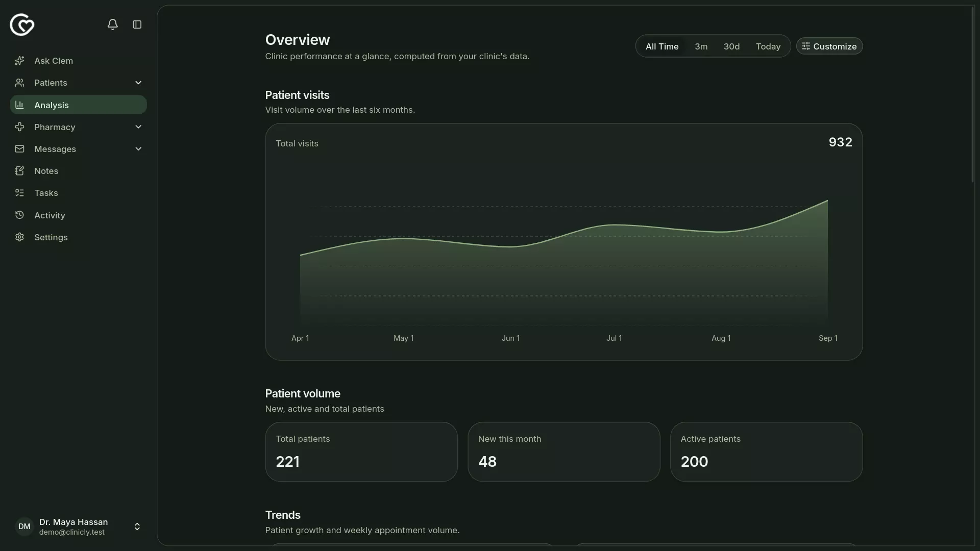
Task: Click the Total patients card
Action: pos(361,452)
